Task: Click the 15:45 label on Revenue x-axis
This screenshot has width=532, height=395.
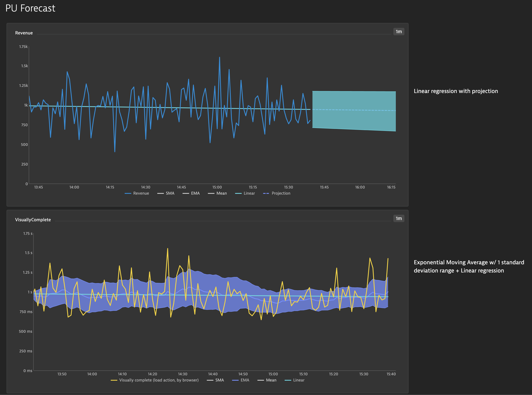Action: point(324,187)
